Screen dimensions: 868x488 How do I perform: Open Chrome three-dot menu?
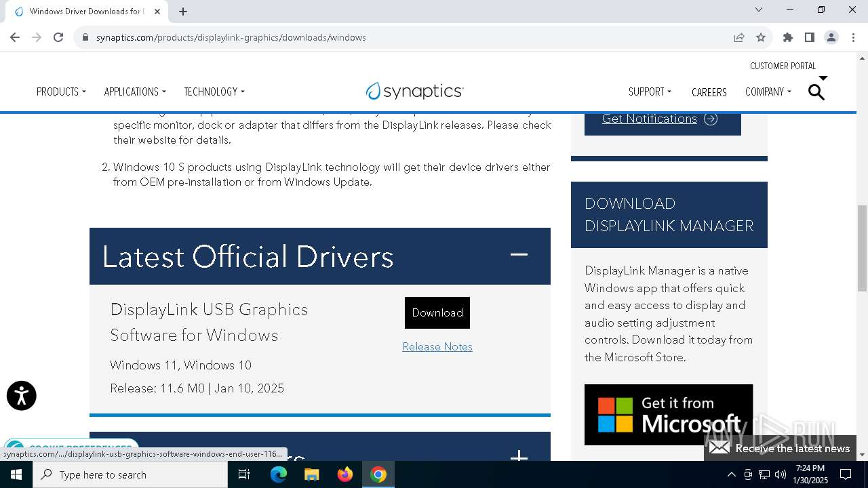click(853, 37)
